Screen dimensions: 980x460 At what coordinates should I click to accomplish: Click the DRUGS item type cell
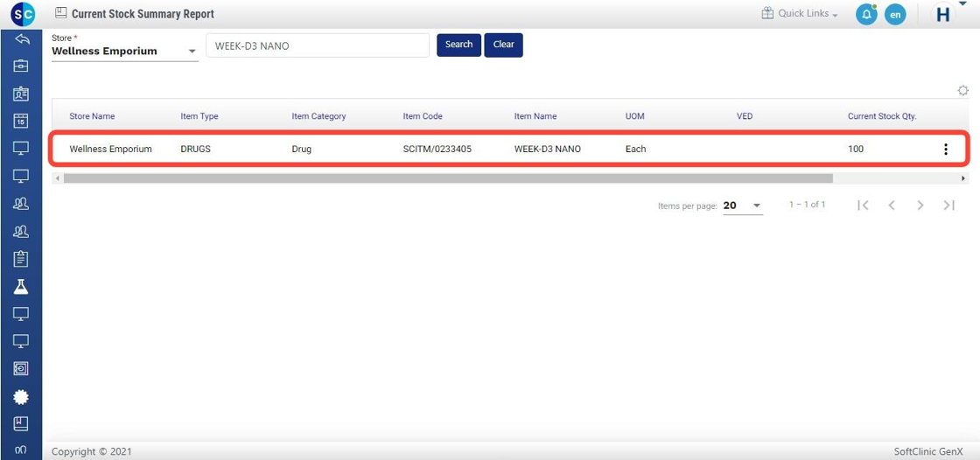(196, 150)
